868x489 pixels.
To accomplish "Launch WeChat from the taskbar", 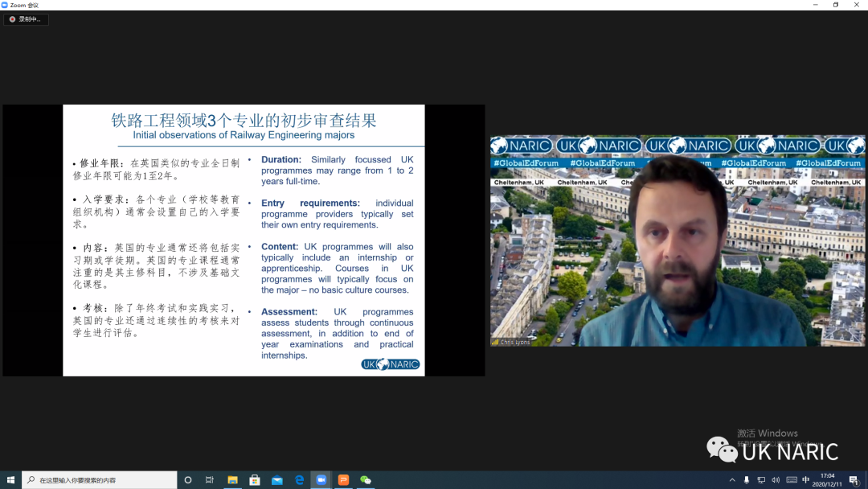I will click(366, 479).
